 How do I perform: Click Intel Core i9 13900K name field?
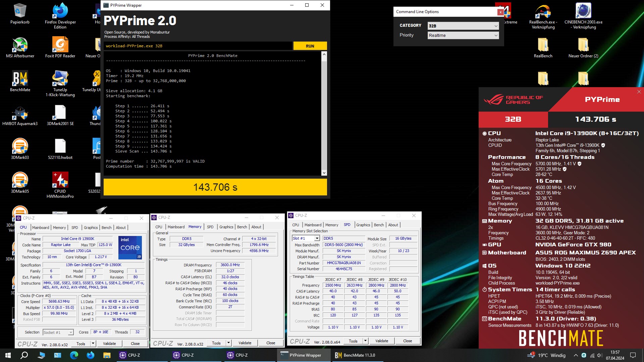tap(77, 239)
